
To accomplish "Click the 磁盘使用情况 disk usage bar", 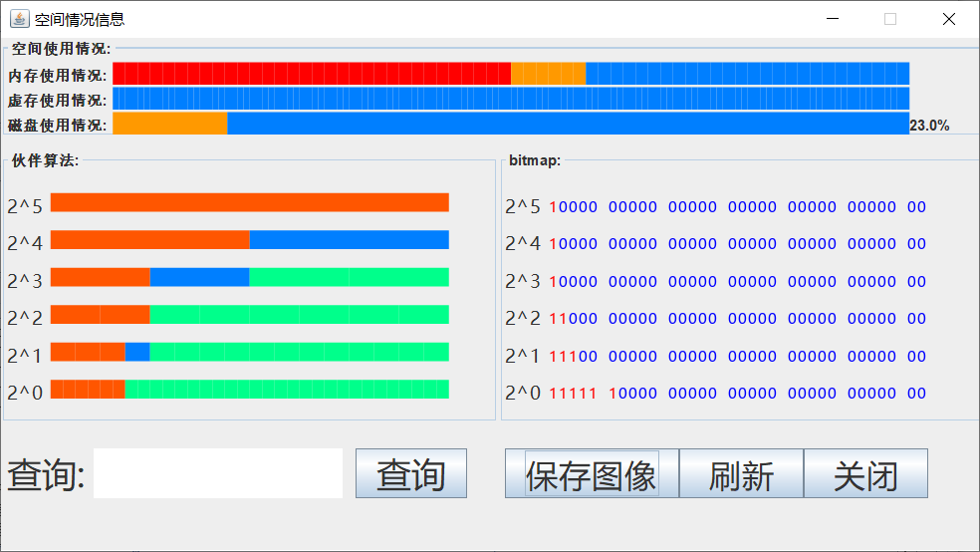I will coord(511,124).
